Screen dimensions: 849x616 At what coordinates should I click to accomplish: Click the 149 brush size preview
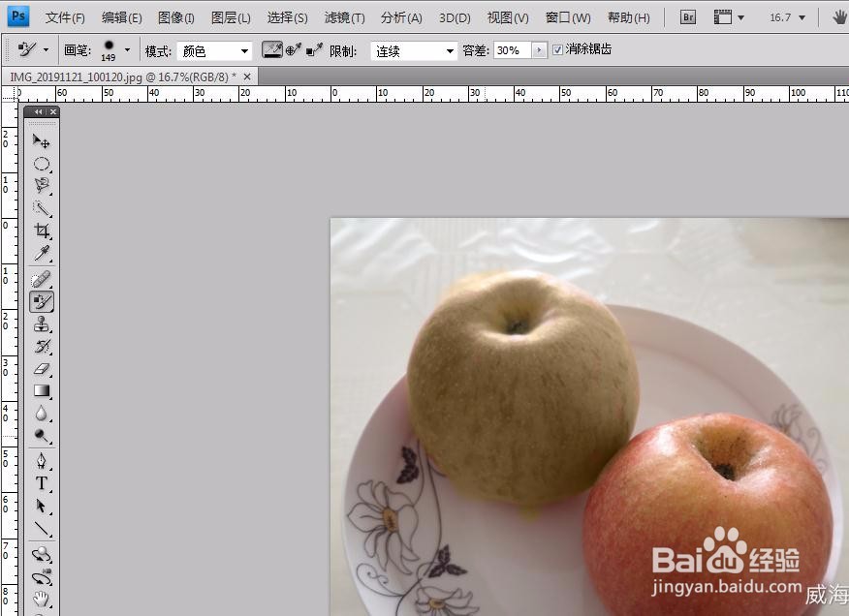click(x=109, y=50)
